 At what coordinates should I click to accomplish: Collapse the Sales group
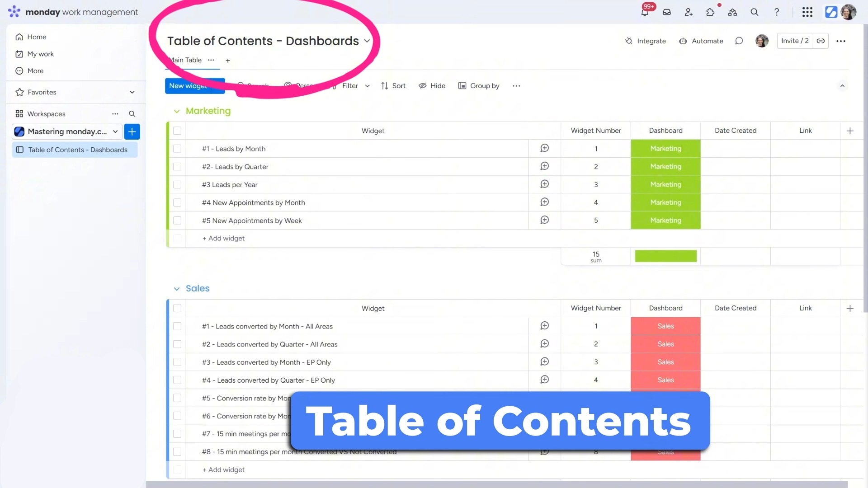point(177,289)
